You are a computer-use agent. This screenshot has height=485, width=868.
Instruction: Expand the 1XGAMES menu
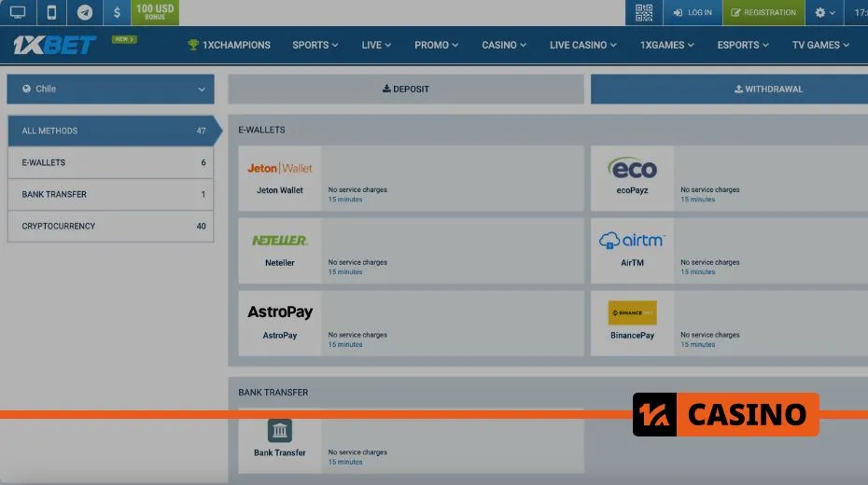(667, 45)
